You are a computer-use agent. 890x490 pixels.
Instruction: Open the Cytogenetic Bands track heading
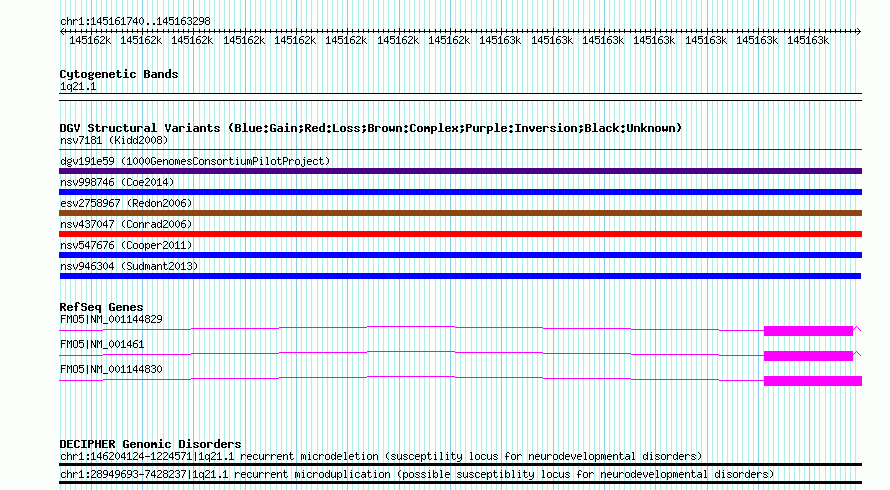pos(119,74)
